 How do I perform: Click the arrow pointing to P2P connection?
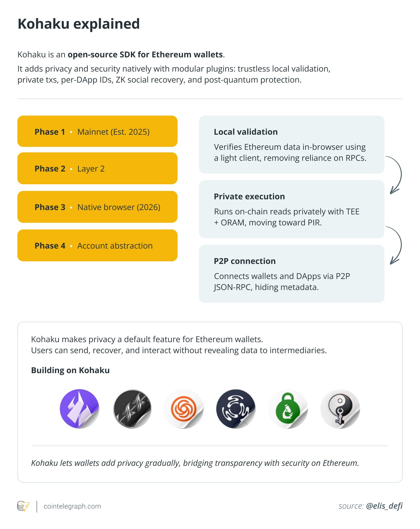click(396, 245)
